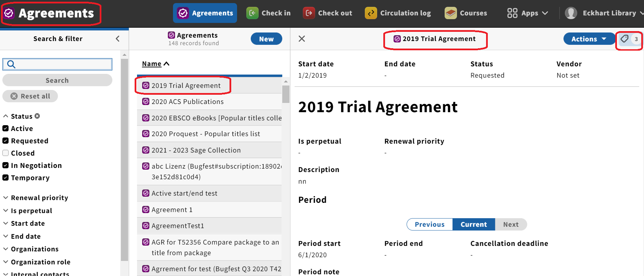
Task: Select abc Lizenz agreement row
Action: [209, 171]
